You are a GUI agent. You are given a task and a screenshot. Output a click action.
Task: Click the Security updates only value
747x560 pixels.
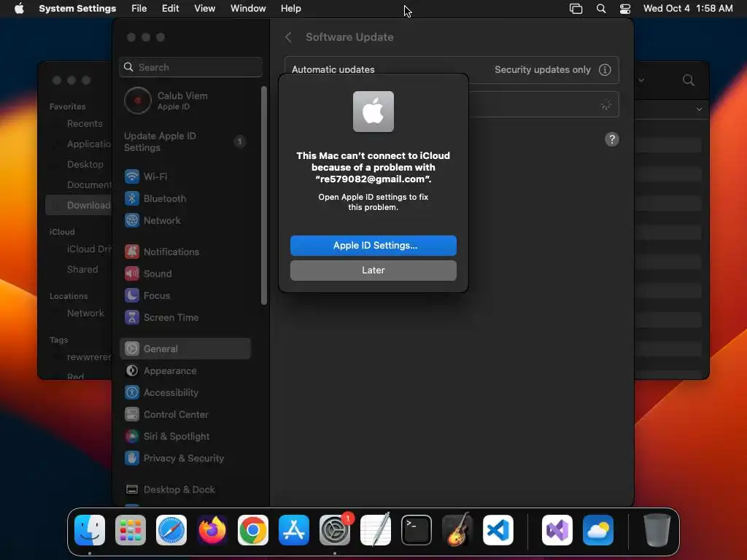(542, 69)
